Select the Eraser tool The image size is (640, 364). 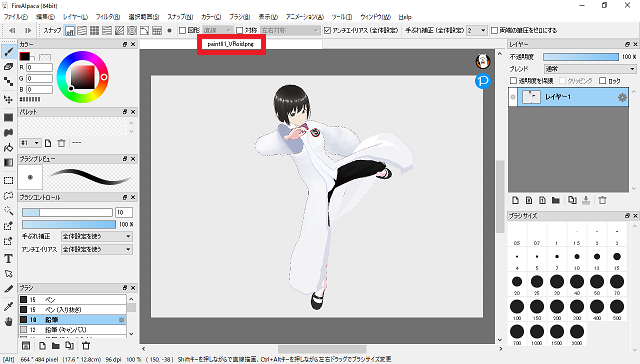8,67
